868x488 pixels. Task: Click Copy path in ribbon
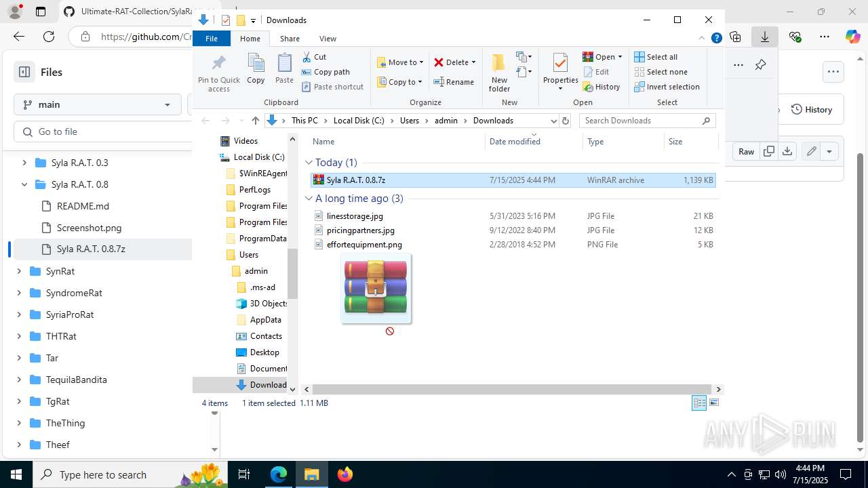tap(325, 72)
